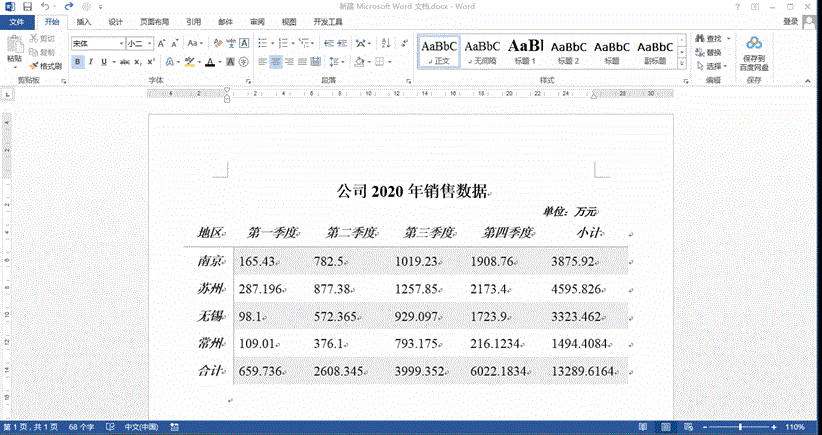Click the table cell containing 南京

(x=210, y=261)
